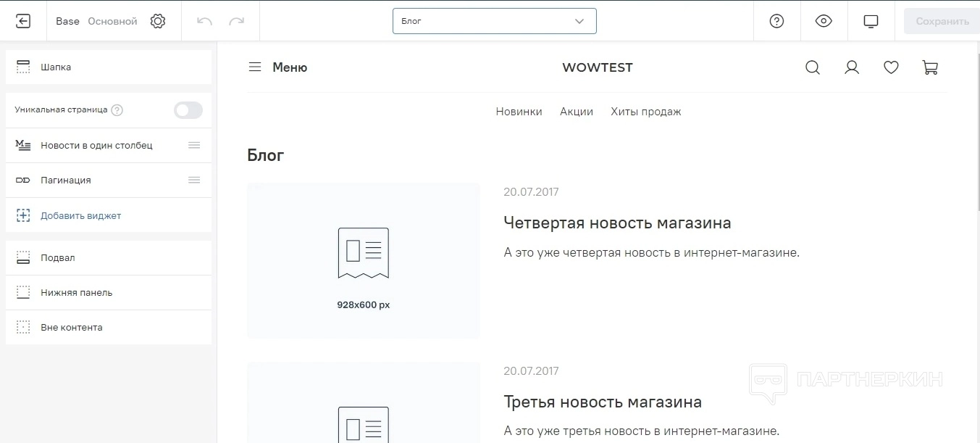Click help hint next to Уникальная страница
980x443 pixels.
click(x=117, y=110)
